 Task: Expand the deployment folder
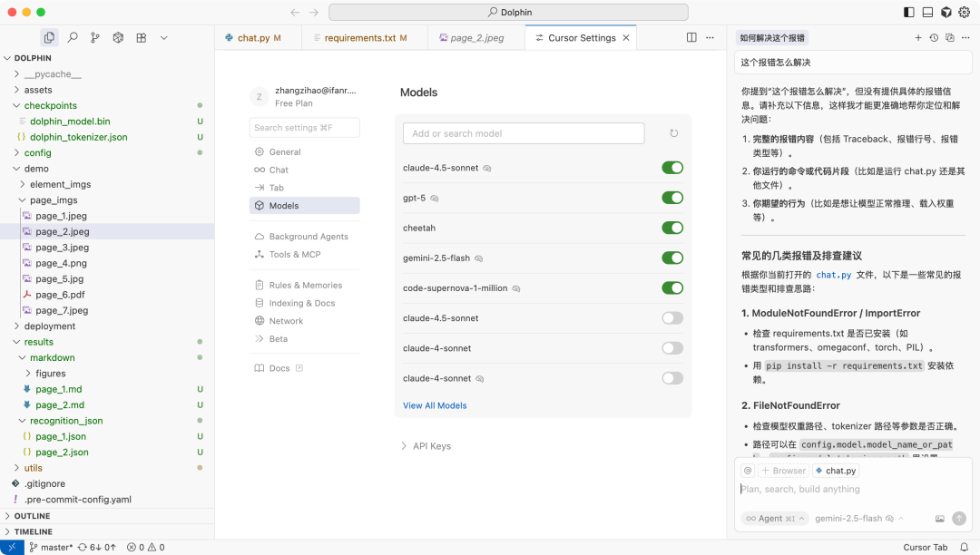(x=50, y=326)
